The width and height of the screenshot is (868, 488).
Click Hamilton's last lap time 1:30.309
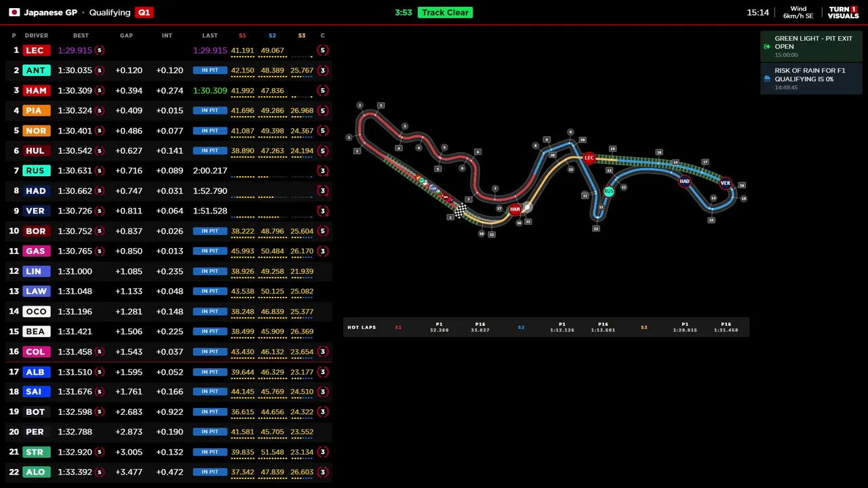coord(210,90)
